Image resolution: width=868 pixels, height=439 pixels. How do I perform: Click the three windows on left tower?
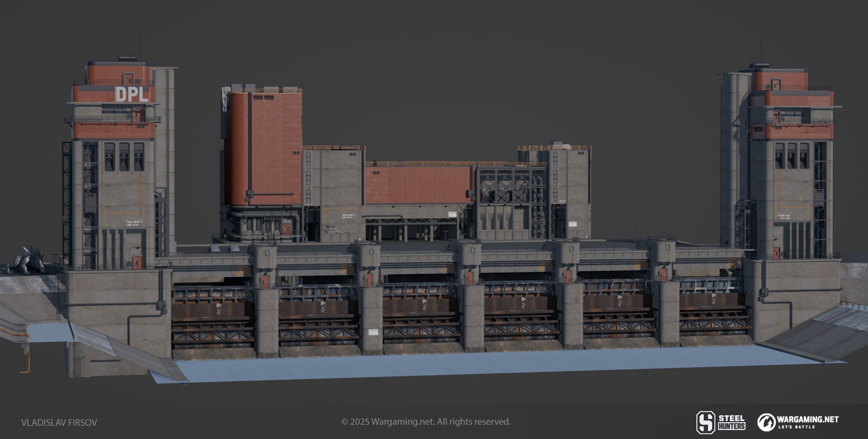124,157
